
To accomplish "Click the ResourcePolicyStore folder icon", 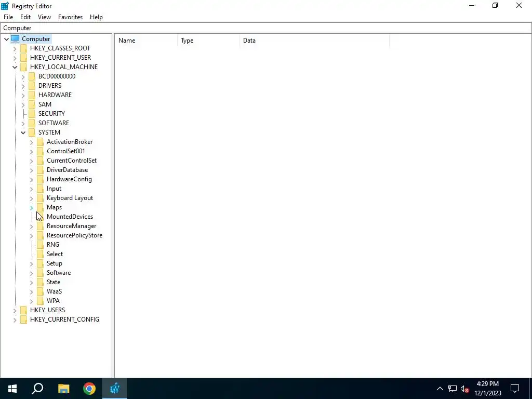I will coord(40,235).
